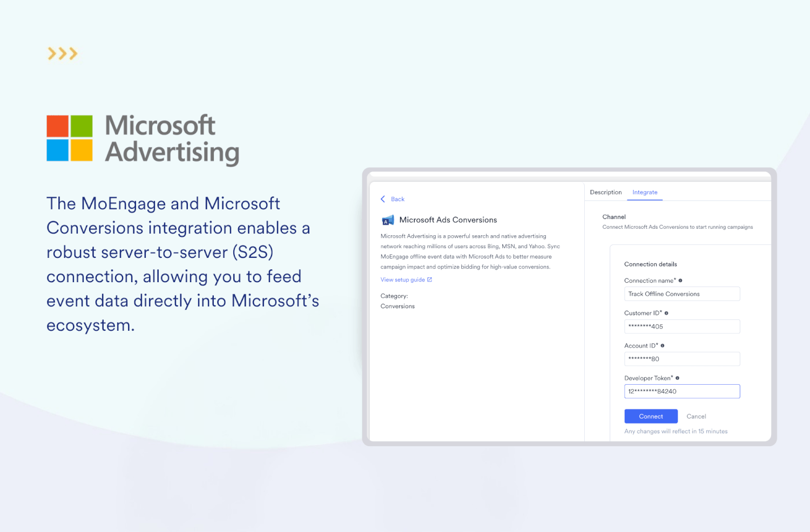Click the Developer Token input field
The height and width of the screenshot is (532, 810).
tap(681, 391)
